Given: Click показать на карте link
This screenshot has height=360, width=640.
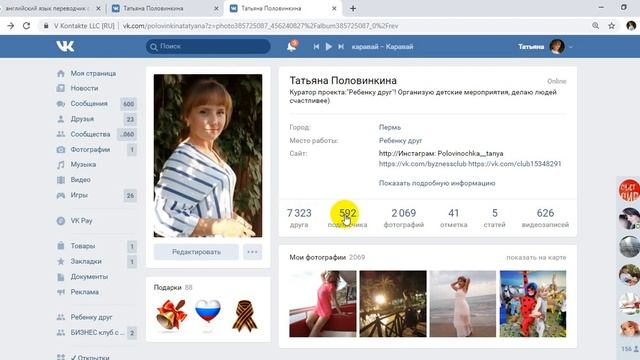Looking at the screenshot, I should [x=536, y=258].
